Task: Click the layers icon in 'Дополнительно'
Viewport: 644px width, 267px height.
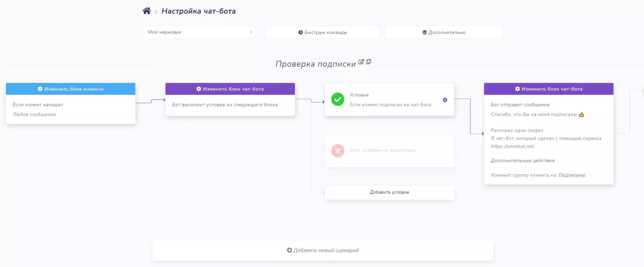Action: (424, 32)
